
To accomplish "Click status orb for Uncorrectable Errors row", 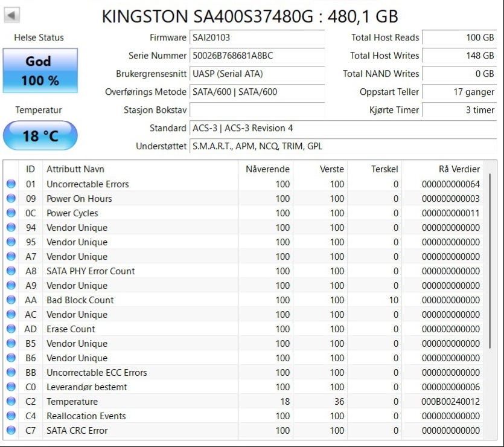I will coord(11,184).
